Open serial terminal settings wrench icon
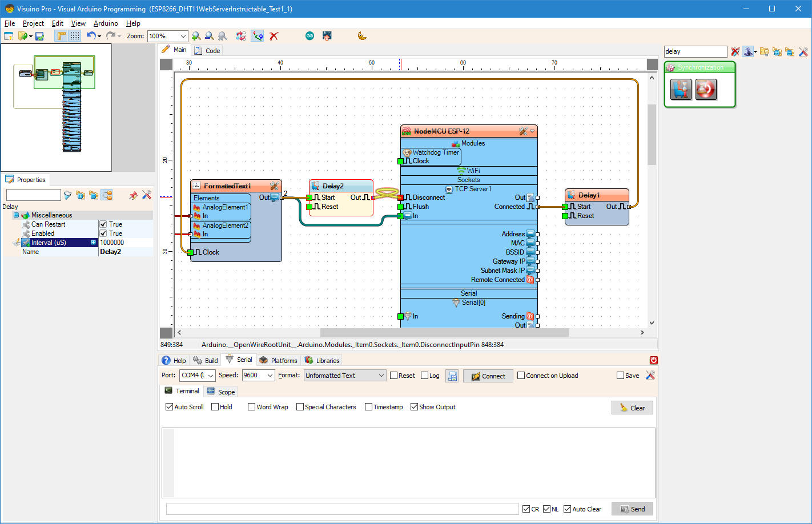The width and height of the screenshot is (812, 524). [650, 375]
